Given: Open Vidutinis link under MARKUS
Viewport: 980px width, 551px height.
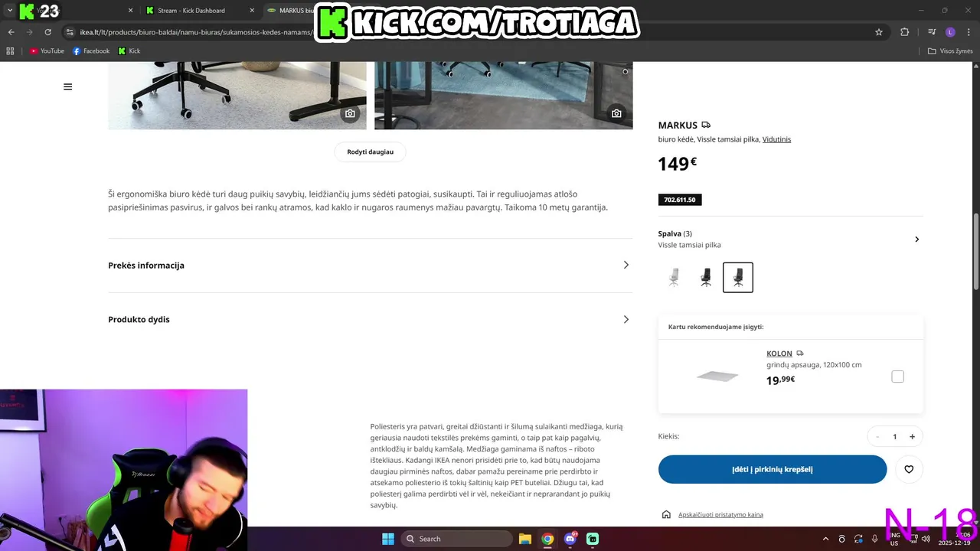Looking at the screenshot, I should pyautogui.click(x=776, y=139).
